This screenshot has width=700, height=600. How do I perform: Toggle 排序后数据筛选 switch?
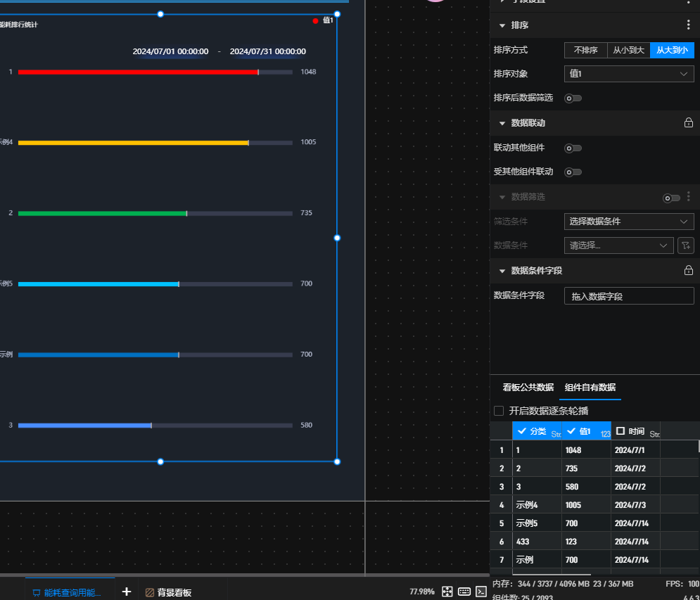coord(573,98)
